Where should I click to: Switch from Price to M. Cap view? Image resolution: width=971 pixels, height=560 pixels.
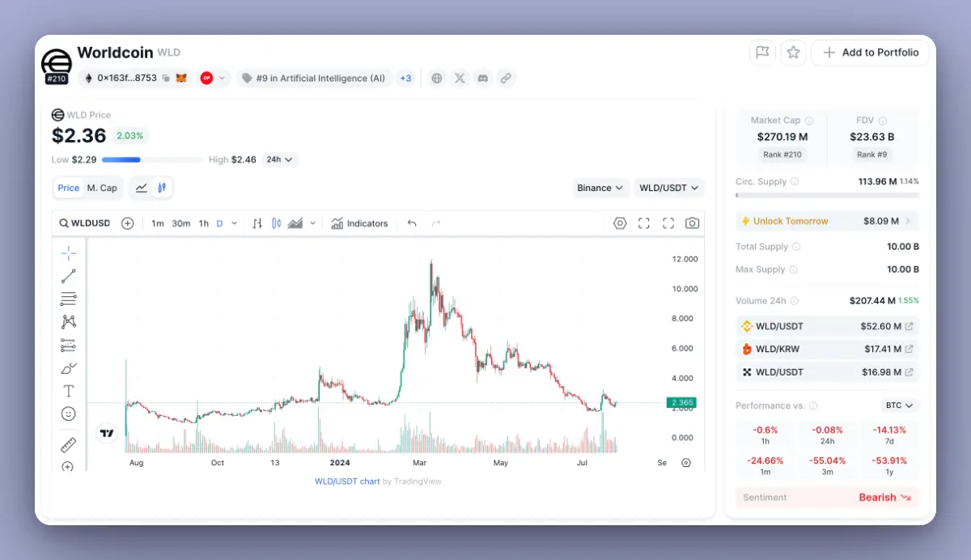pyautogui.click(x=102, y=188)
